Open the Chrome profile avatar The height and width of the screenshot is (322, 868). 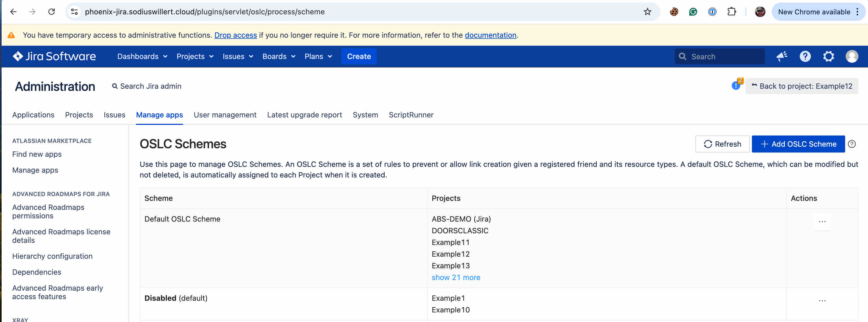[760, 12]
